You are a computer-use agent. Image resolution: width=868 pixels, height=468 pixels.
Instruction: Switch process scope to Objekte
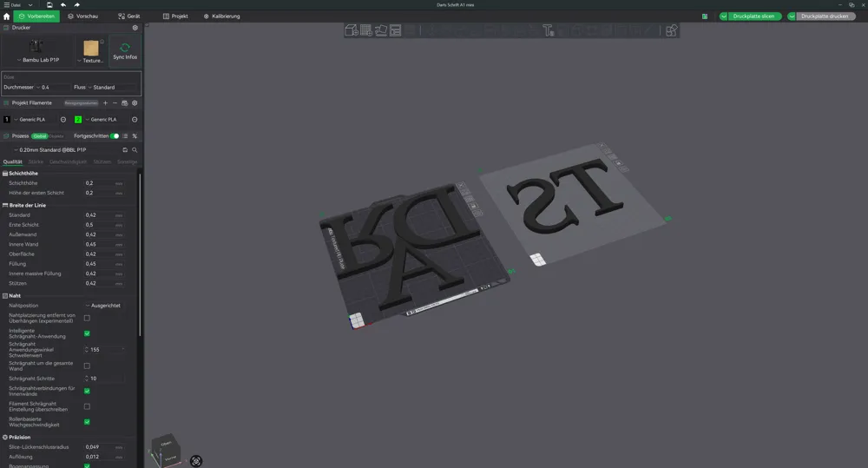point(56,136)
